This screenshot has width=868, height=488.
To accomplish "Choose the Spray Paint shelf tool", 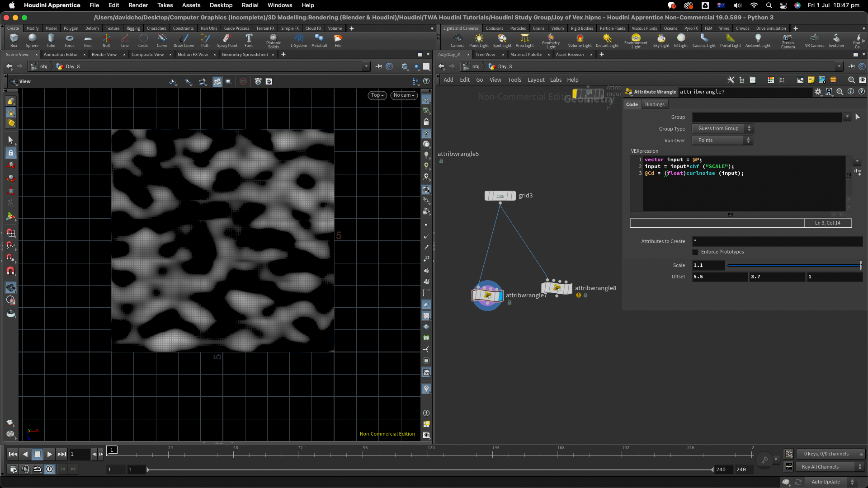I will [227, 40].
